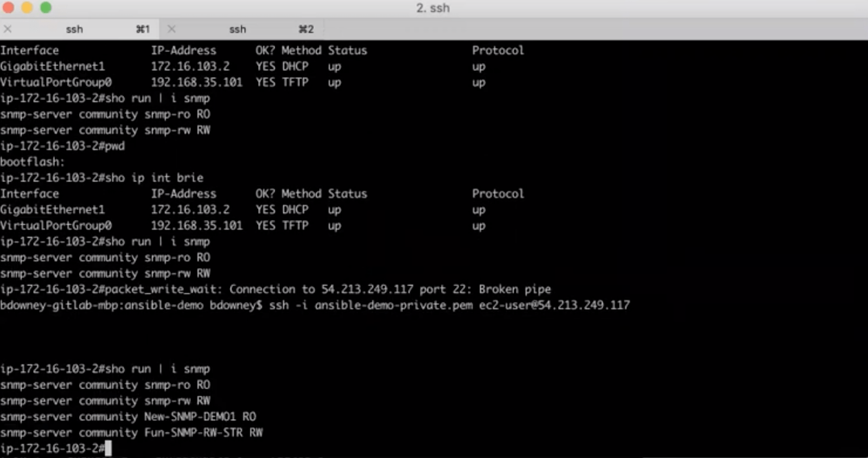The image size is (868, 458).
Task: Maximize the terminal with the green button
Action: tap(46, 8)
